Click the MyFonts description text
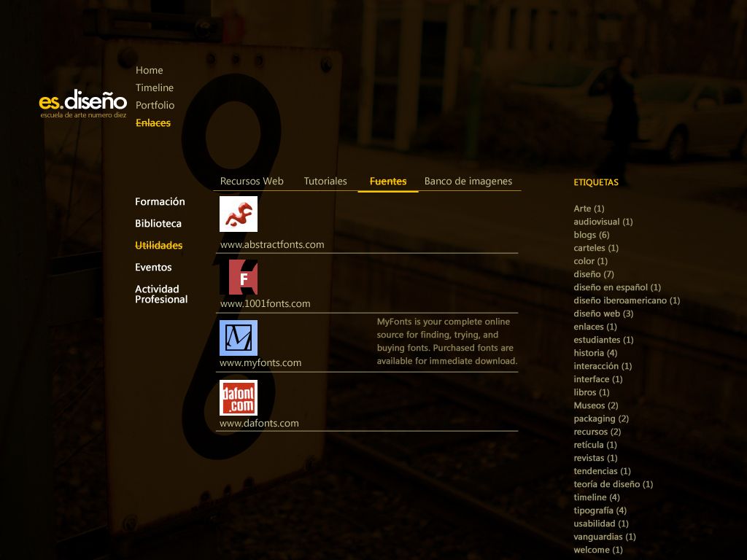The width and height of the screenshot is (747, 560). coord(447,341)
